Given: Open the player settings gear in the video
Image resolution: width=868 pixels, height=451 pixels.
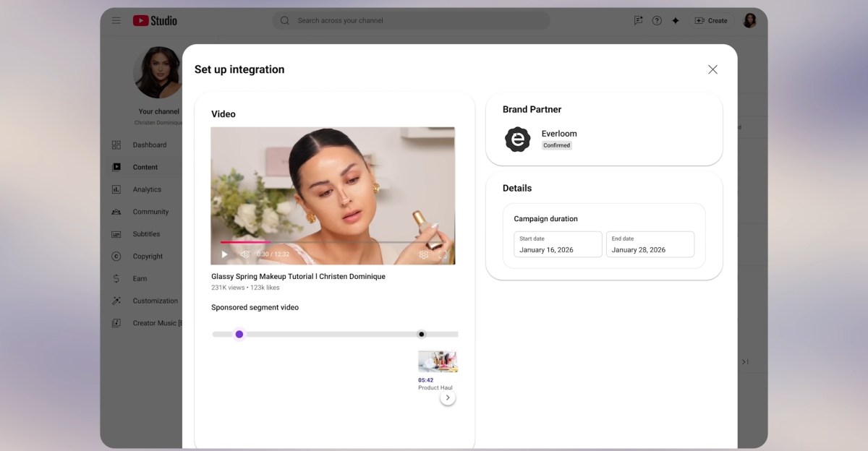Looking at the screenshot, I should [x=424, y=254].
